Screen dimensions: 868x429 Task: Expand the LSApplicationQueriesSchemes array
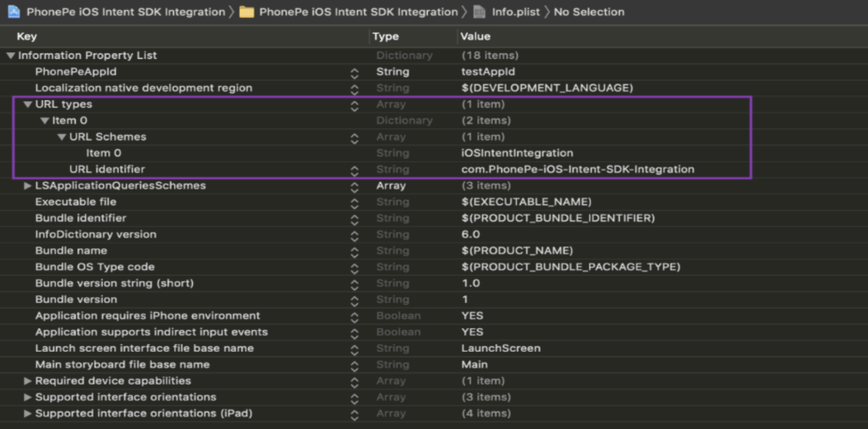[28, 186]
